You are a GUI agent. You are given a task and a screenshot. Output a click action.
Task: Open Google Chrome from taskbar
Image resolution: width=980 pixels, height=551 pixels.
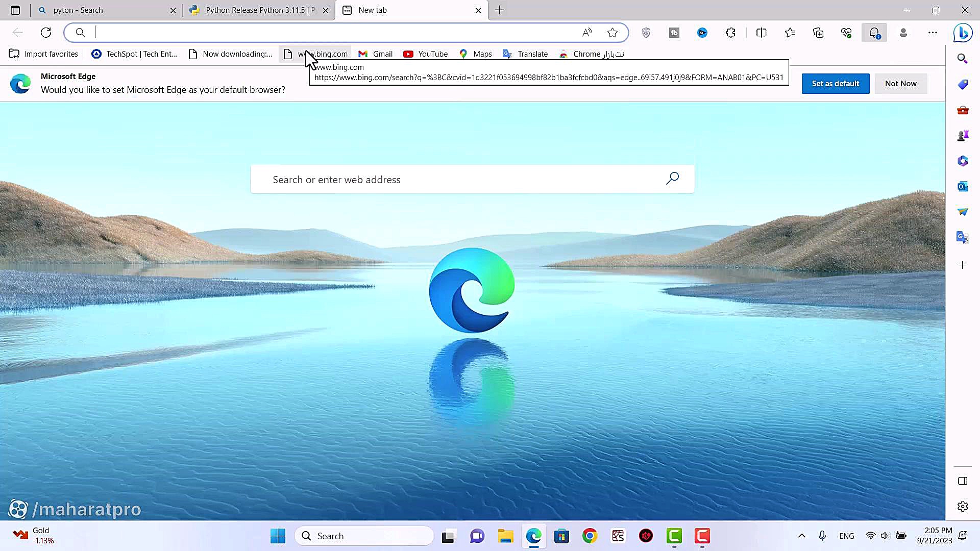coord(590,536)
